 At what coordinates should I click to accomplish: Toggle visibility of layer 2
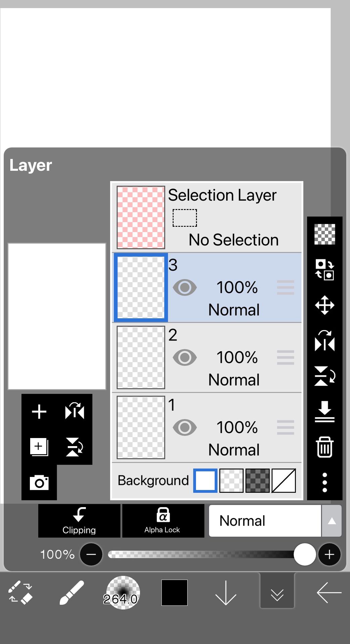pos(185,358)
